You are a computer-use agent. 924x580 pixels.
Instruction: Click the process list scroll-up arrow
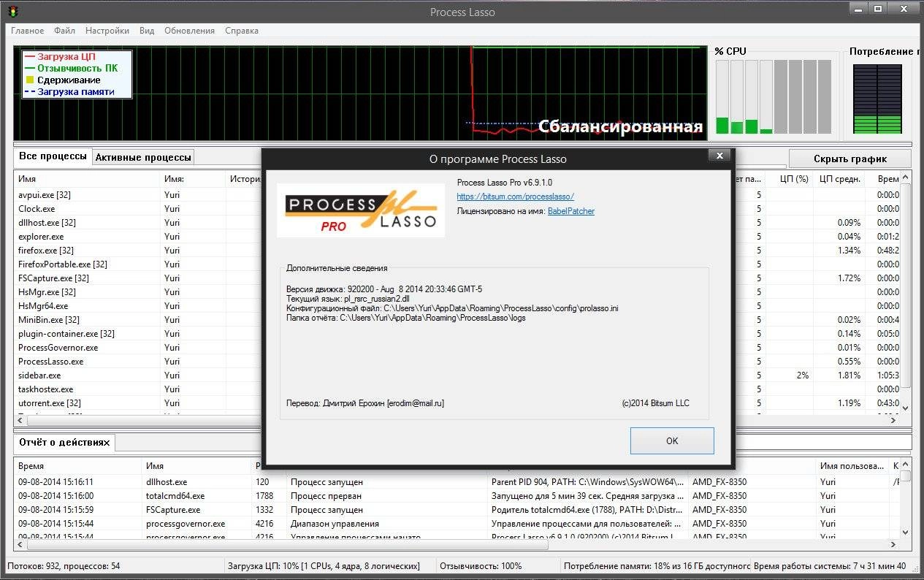906,178
